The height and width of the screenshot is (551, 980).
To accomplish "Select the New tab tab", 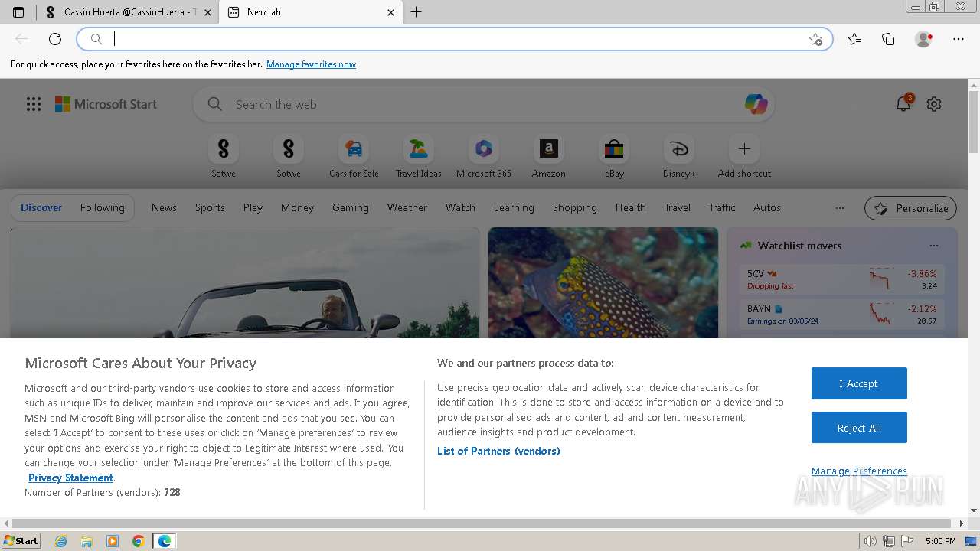I will tap(310, 12).
